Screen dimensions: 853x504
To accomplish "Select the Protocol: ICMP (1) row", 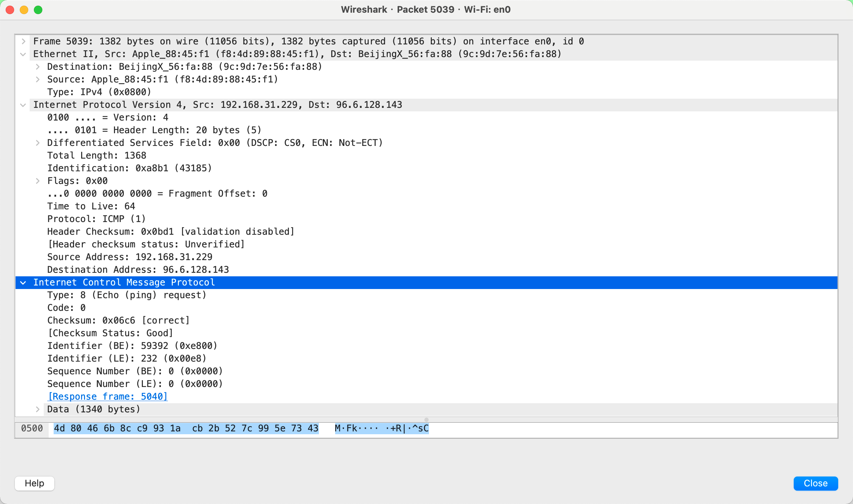I will coord(96,219).
